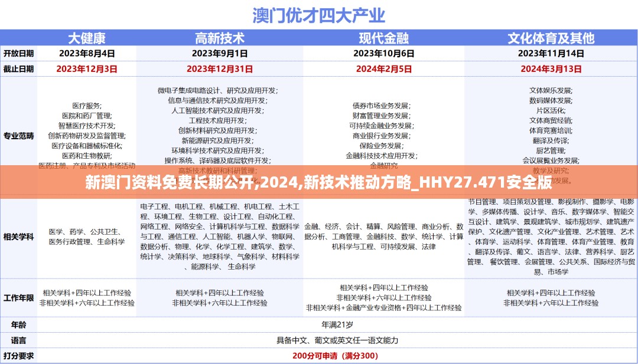Click the 专业范畴 row label
Image resolution: width=638 pixels, height=364 pixels.
(x=19, y=136)
